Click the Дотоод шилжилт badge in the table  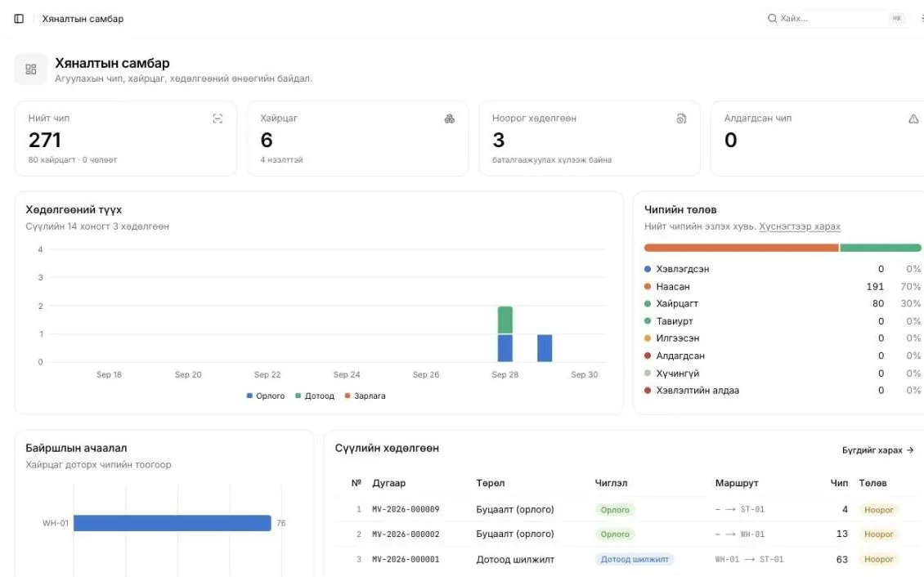(635, 559)
